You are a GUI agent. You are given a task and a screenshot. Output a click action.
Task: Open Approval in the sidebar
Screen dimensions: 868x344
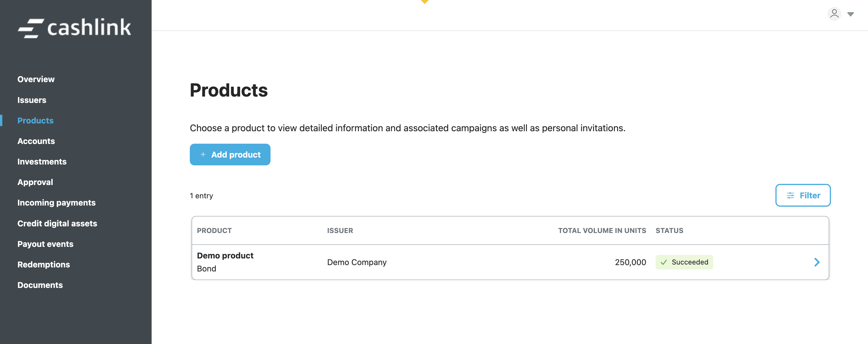[35, 182]
